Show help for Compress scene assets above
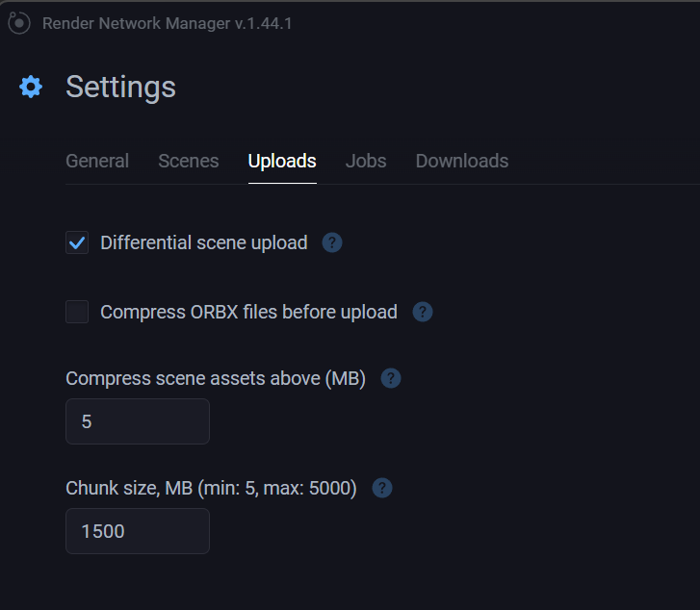 [x=391, y=378]
